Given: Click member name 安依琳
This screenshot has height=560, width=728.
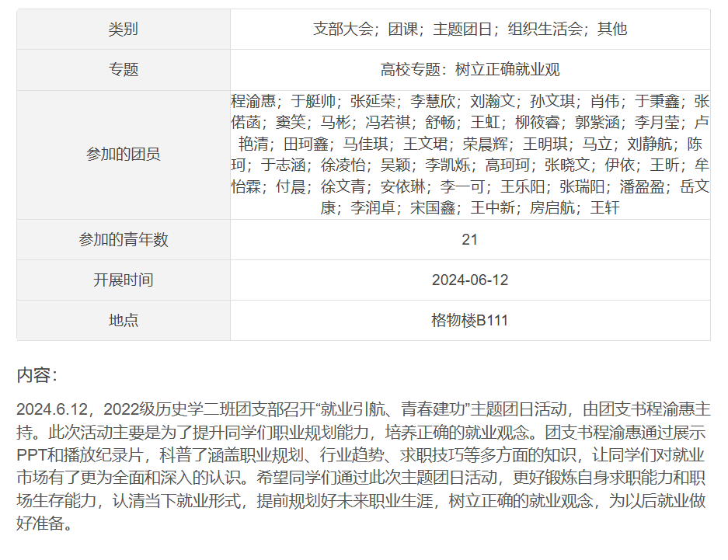Looking at the screenshot, I should 403,186.
